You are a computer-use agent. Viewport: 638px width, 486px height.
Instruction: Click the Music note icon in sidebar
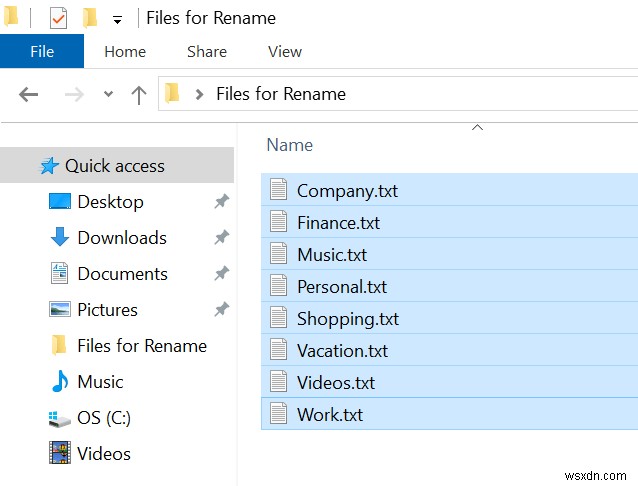[60, 381]
